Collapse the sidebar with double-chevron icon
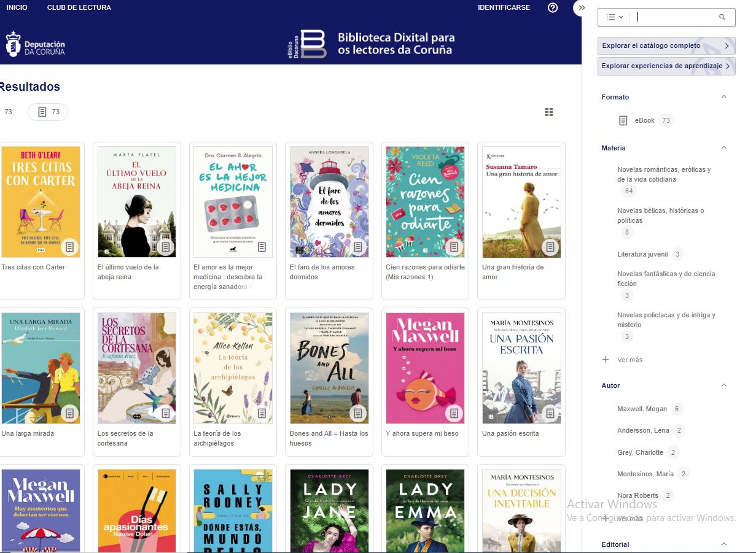This screenshot has width=756, height=553. pos(582,8)
